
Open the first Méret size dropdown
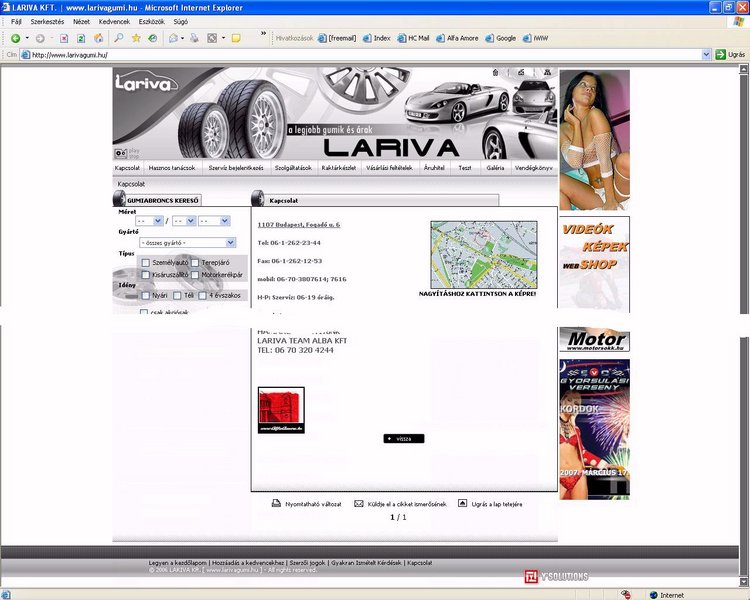click(x=149, y=221)
